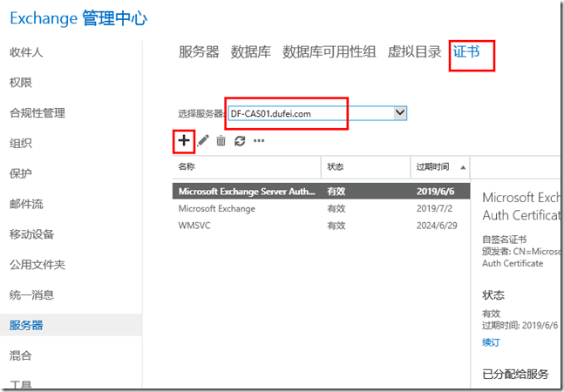Open 权限 in left navigation
This screenshot has width=564, height=392.
21,83
